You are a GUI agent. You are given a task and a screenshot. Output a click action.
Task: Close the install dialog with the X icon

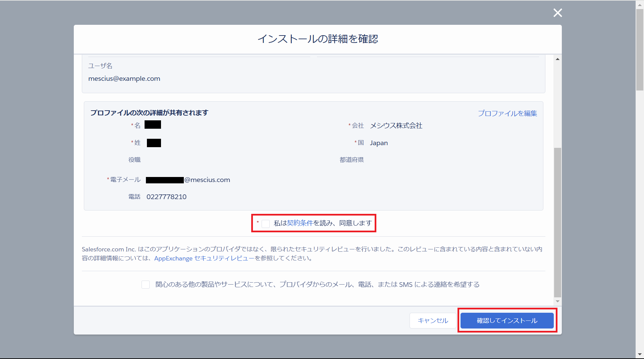point(557,13)
